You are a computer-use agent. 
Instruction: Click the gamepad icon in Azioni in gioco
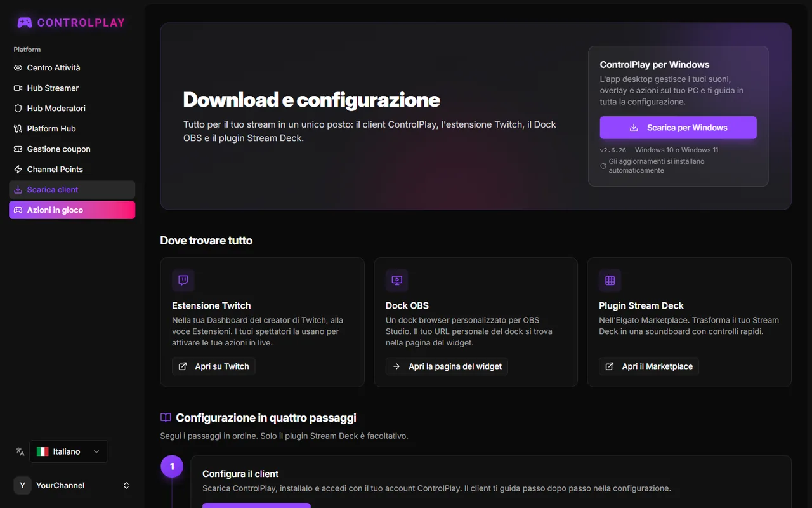(x=18, y=210)
